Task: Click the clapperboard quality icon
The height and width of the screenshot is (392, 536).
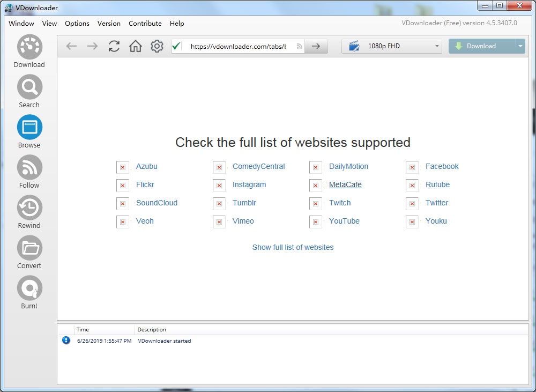Action: tap(354, 46)
